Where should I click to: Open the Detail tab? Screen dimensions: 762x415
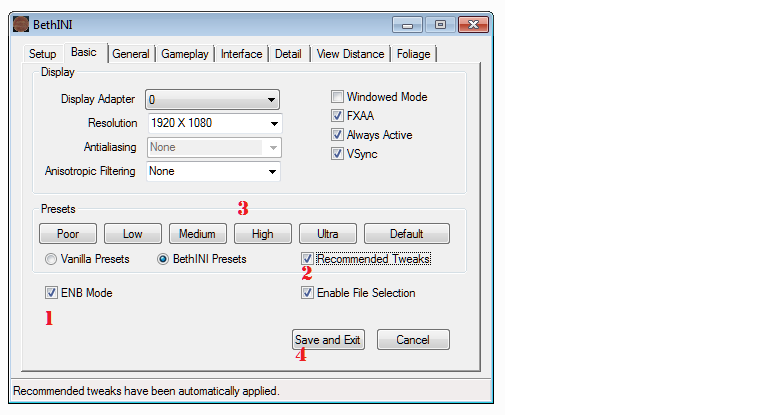pyautogui.click(x=288, y=53)
